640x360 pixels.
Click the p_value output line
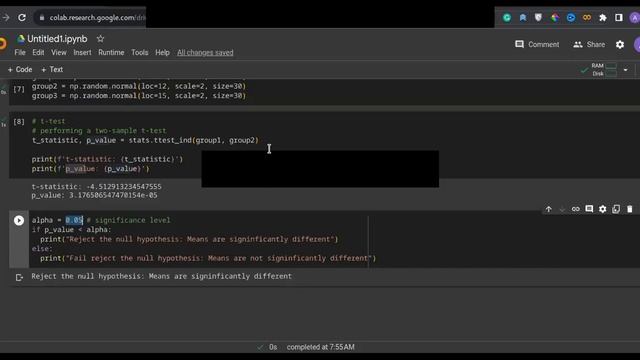pos(94,196)
